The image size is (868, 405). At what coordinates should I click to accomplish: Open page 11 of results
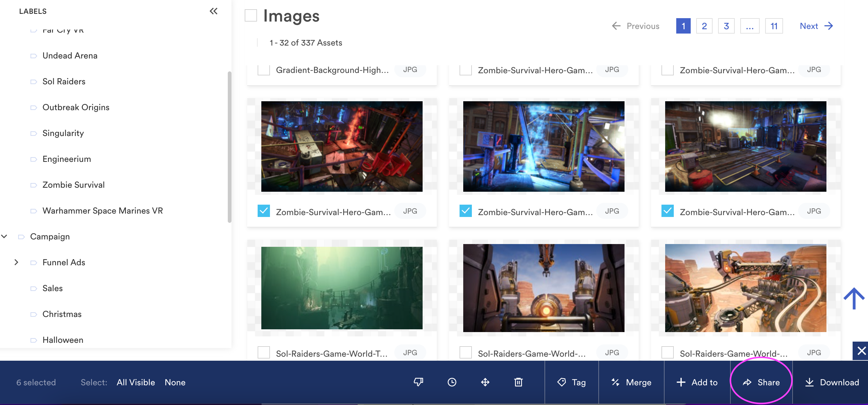click(774, 26)
